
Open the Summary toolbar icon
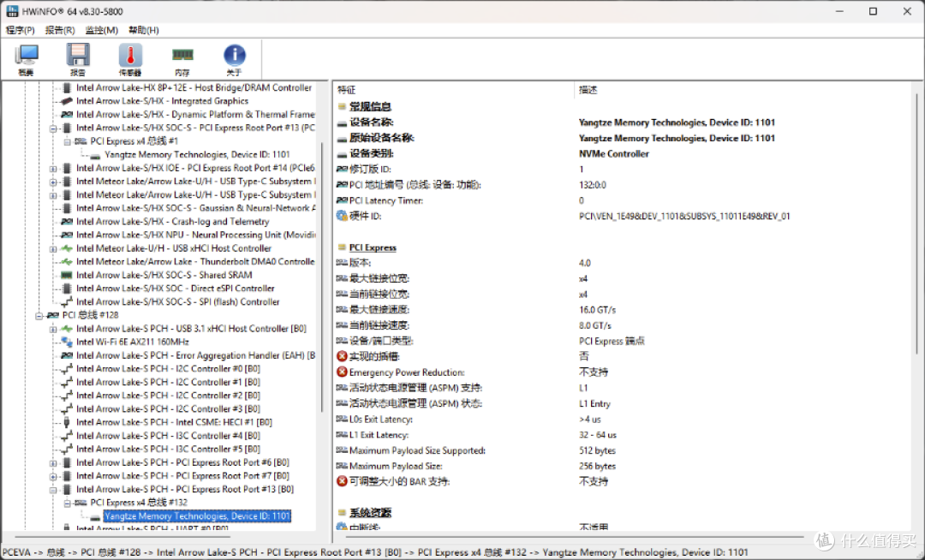pos(26,60)
